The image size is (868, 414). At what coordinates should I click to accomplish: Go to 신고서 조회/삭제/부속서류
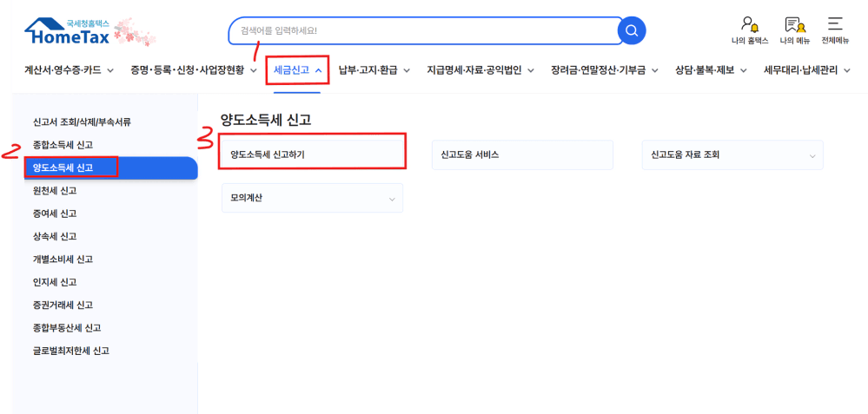coord(82,122)
